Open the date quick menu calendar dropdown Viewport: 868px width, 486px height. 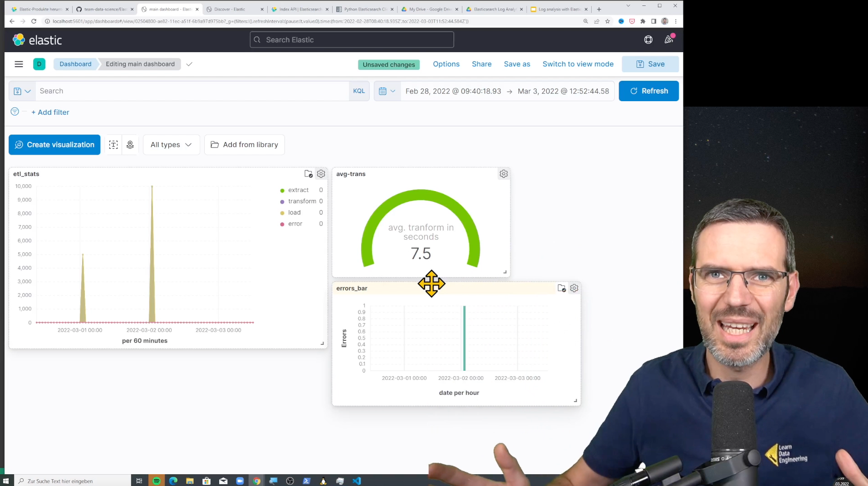(x=387, y=91)
